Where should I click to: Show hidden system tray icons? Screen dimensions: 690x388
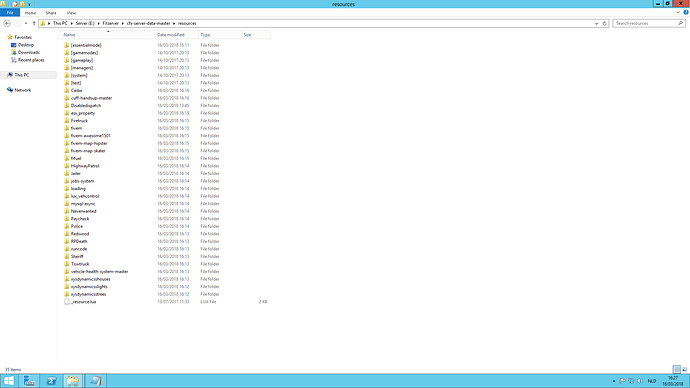pyautogui.click(x=614, y=381)
